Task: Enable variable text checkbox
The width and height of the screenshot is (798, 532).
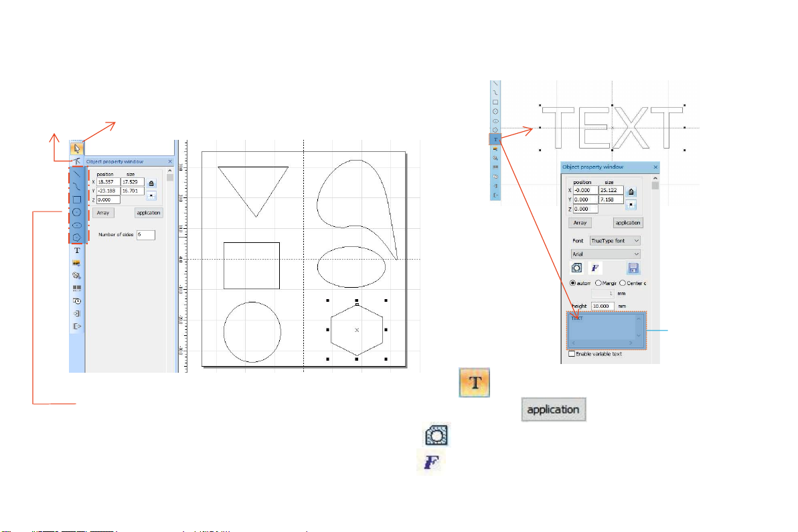Action: (x=572, y=353)
